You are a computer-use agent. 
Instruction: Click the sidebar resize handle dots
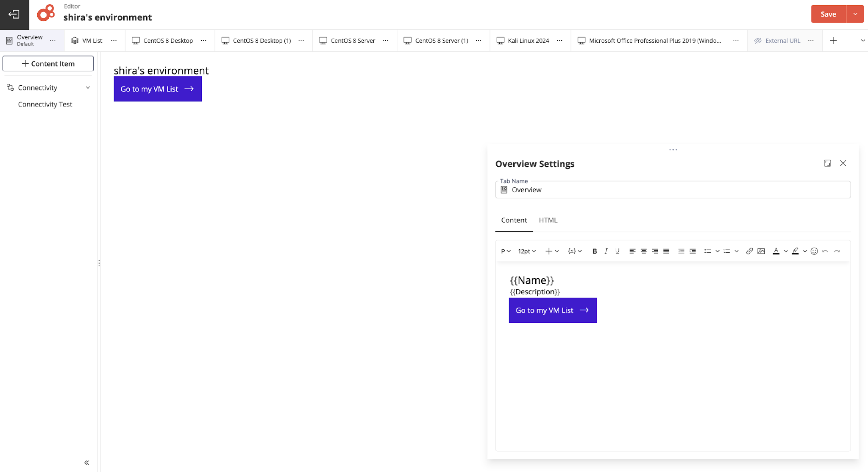pos(99,263)
